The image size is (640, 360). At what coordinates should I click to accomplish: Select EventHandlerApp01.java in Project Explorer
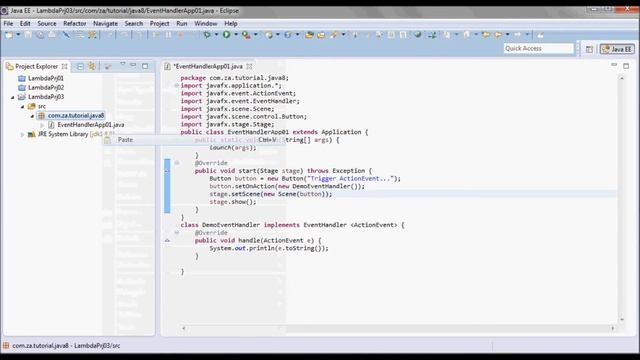91,125
